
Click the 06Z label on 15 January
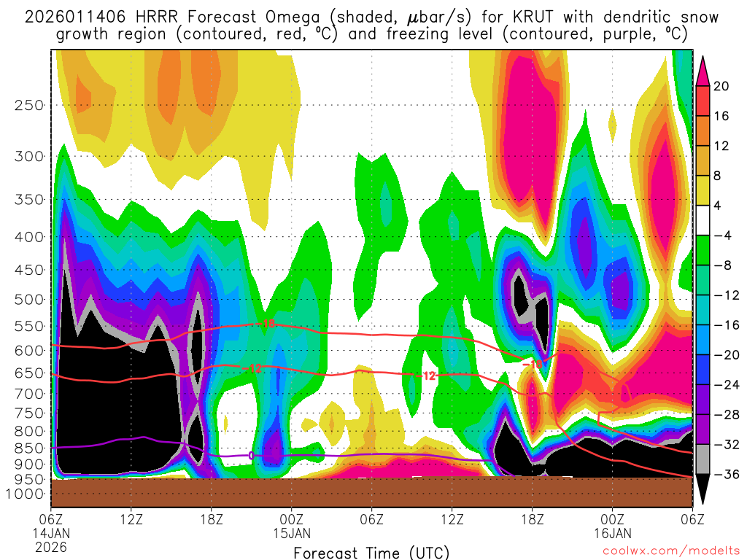tap(371, 519)
